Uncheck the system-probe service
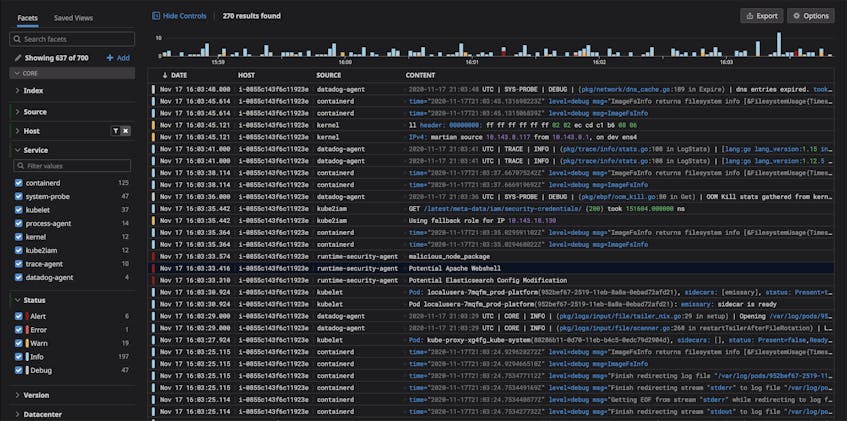847x421 pixels. click(x=19, y=197)
